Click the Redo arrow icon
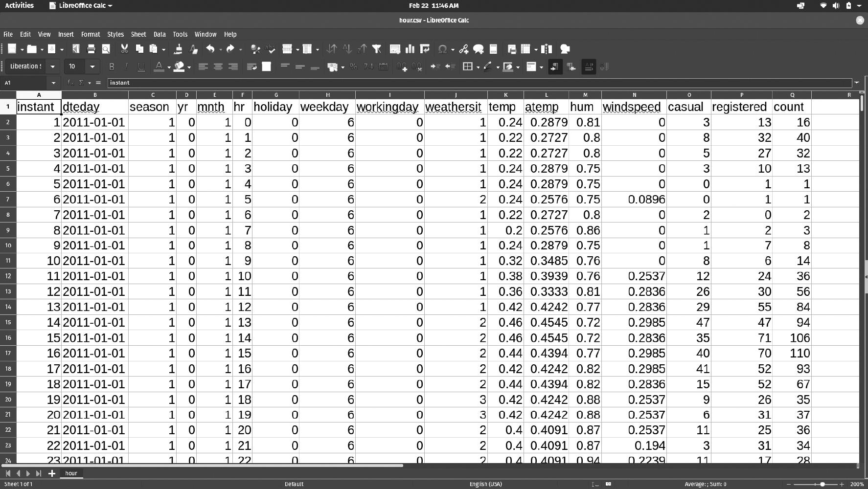The image size is (868, 489). coord(230,49)
